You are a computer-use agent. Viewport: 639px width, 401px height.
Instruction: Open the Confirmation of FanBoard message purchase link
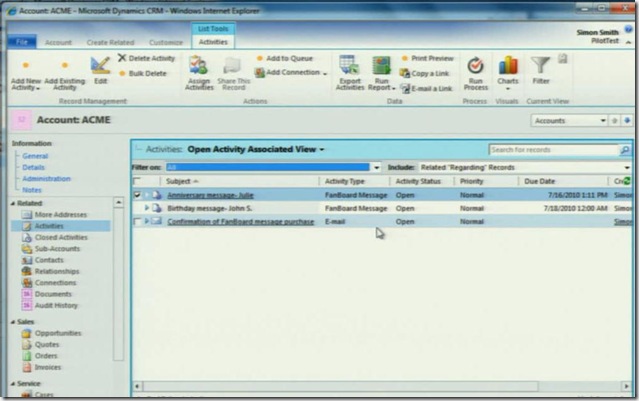(x=241, y=222)
